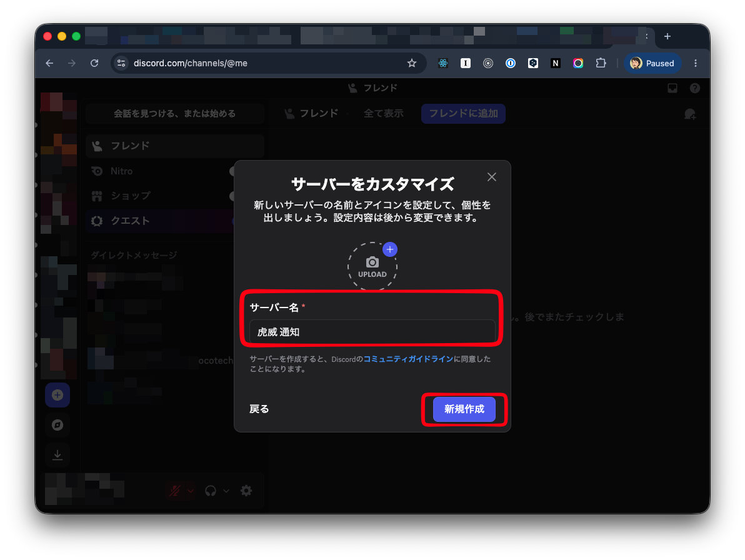This screenshot has width=745, height=560.
Task: Open user settings gear
Action: pyautogui.click(x=246, y=491)
